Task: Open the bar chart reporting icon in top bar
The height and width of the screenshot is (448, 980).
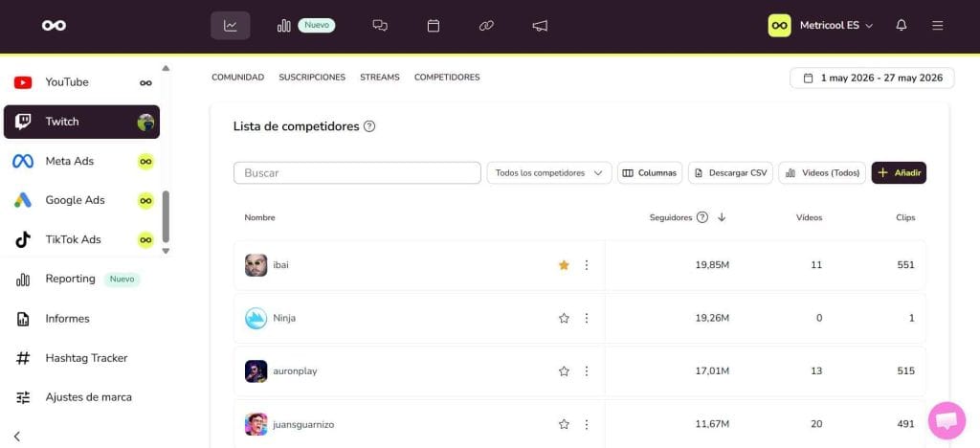Action: (x=283, y=26)
